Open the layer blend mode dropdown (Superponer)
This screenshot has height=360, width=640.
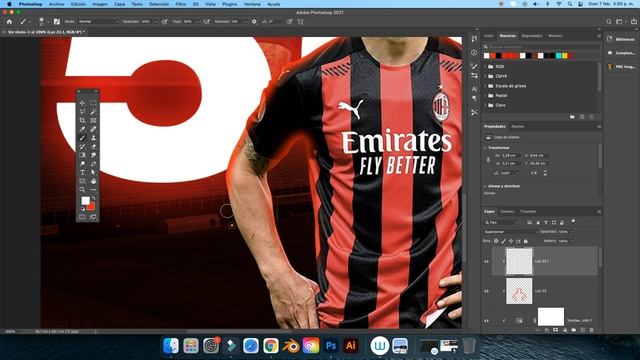pos(511,232)
